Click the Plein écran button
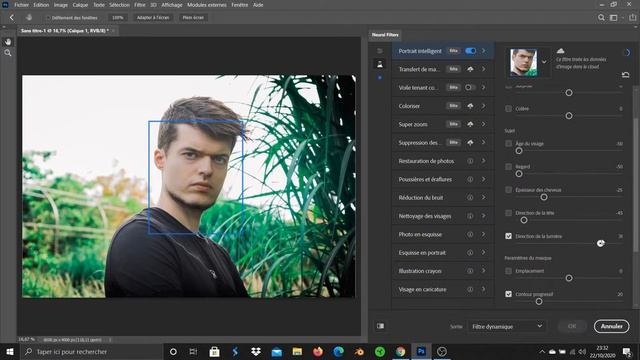This screenshot has width=640, height=360. 193,18
